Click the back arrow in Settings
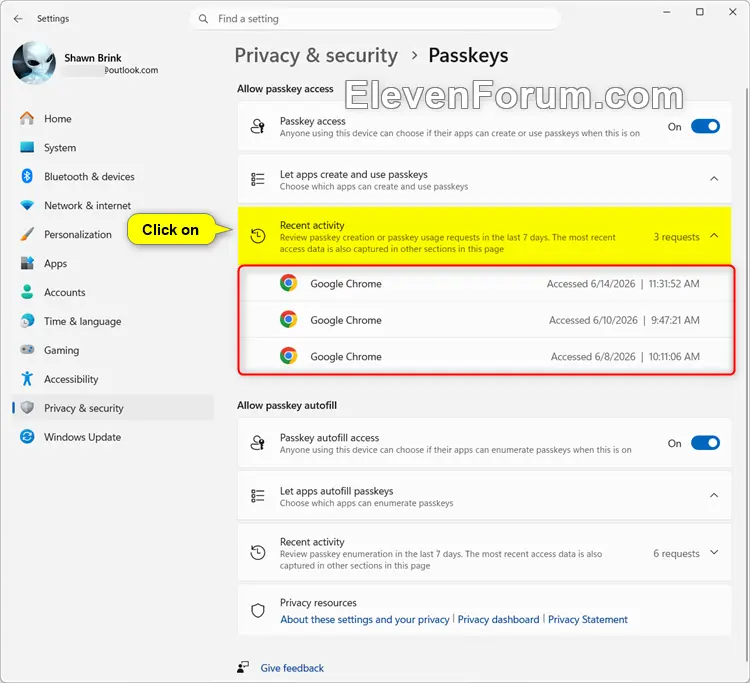Screen dimensions: 750x683 (18, 19)
